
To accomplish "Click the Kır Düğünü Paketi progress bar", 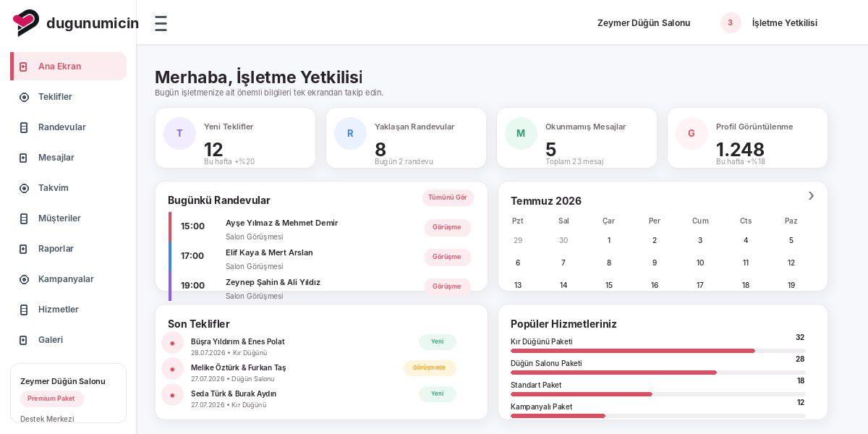I will [658, 351].
